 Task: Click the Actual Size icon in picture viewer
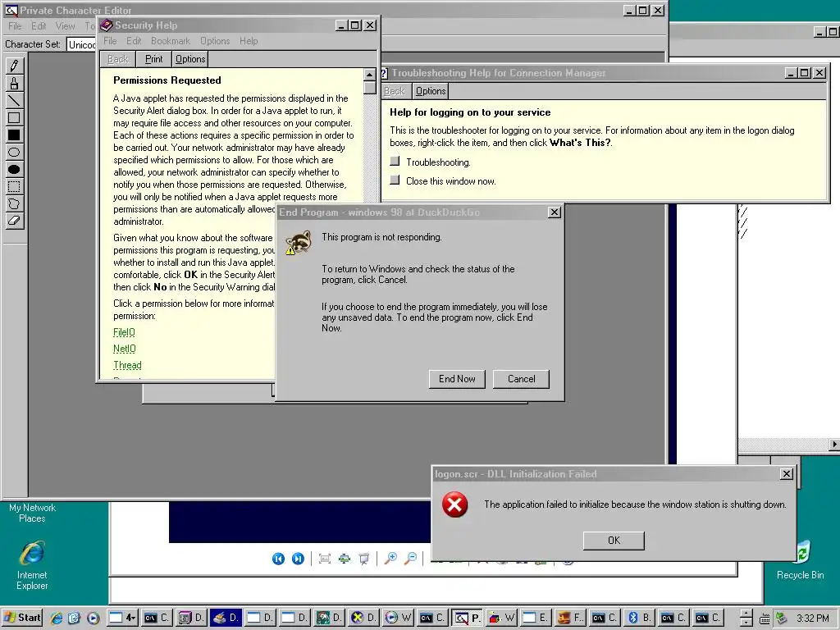pyautogui.click(x=344, y=559)
